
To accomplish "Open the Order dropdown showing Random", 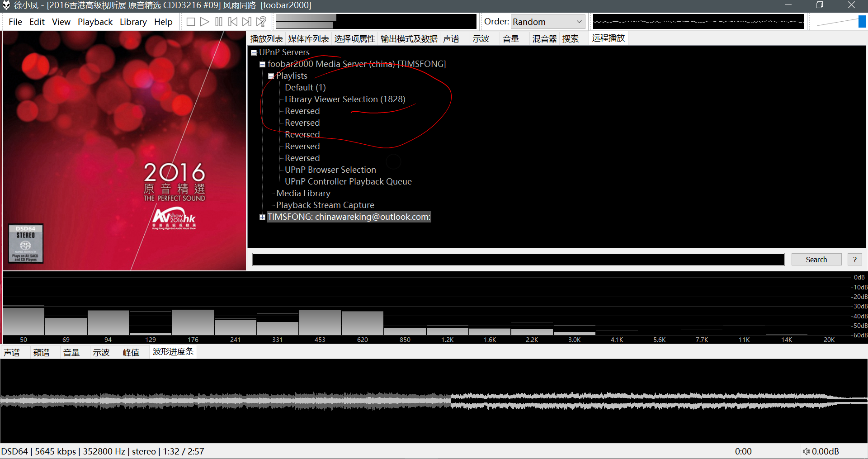I will pyautogui.click(x=548, y=22).
